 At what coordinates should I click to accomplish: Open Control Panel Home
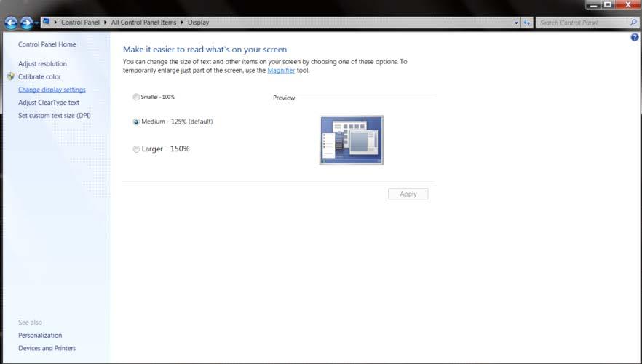[x=47, y=44]
